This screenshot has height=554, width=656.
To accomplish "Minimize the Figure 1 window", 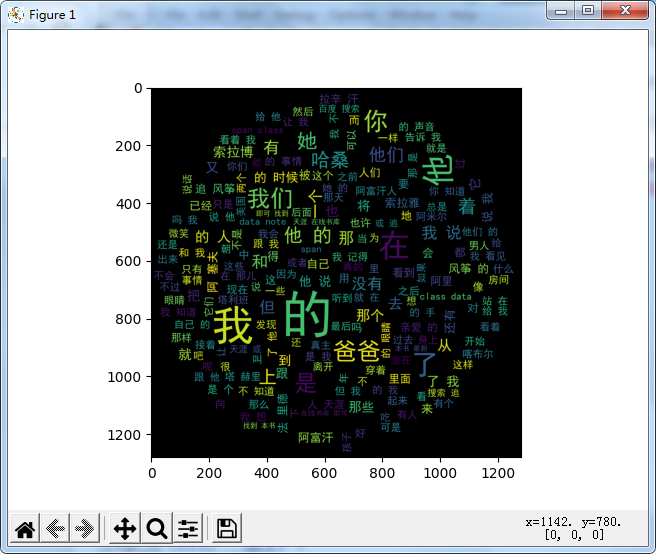I will [x=561, y=11].
